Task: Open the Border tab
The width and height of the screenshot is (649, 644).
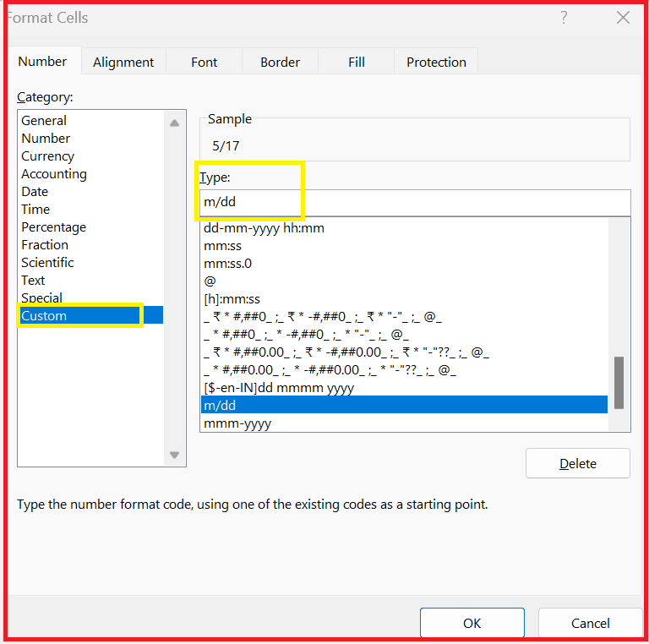Action: [x=281, y=62]
